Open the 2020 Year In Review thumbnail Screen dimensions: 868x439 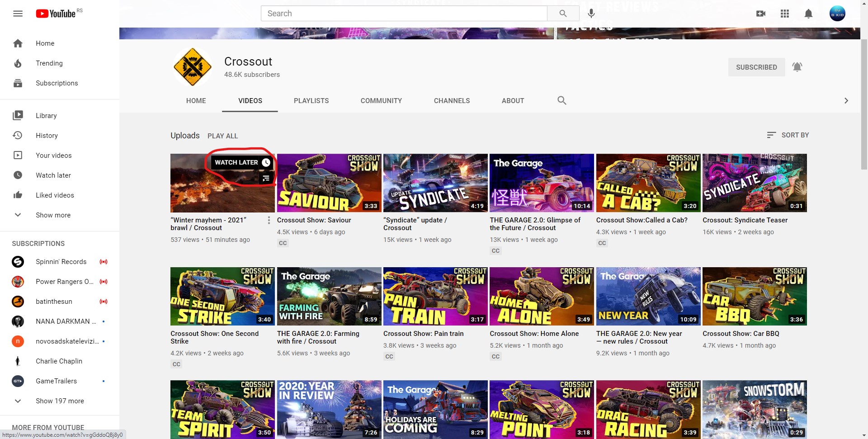(329, 410)
